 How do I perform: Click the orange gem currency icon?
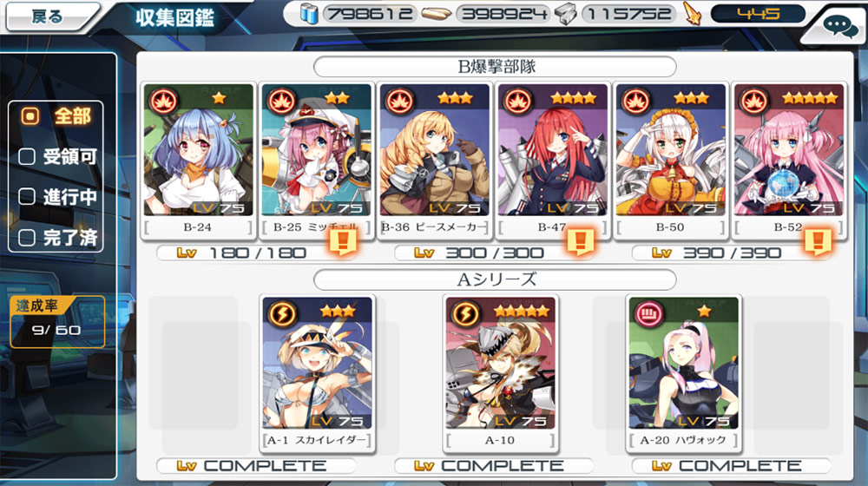coord(693,14)
